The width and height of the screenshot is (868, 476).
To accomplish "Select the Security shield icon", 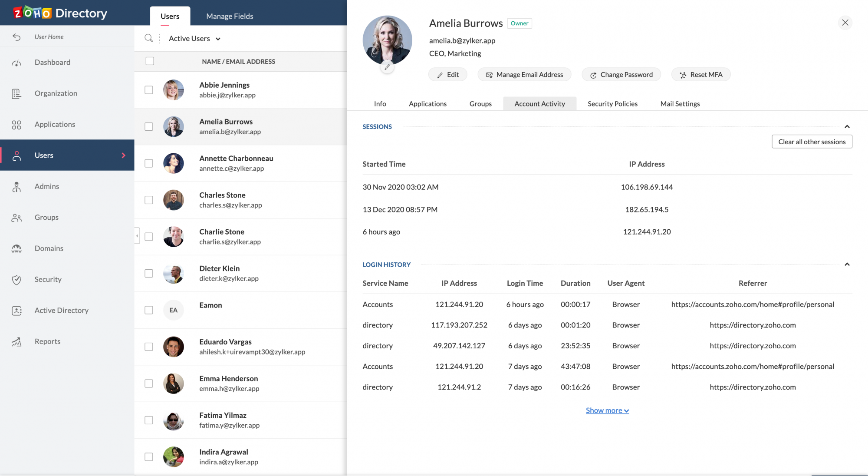I will point(16,280).
